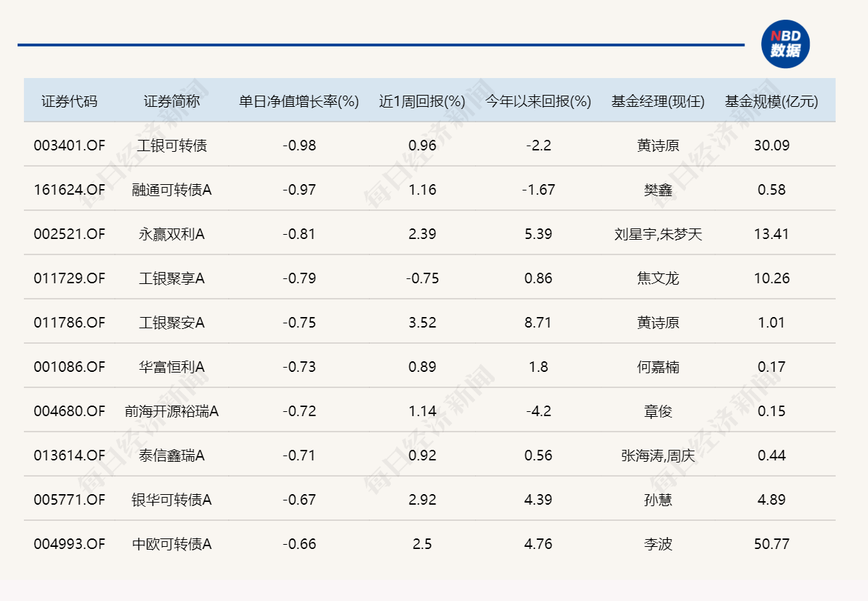Select the 证券代码 column header

point(69,101)
